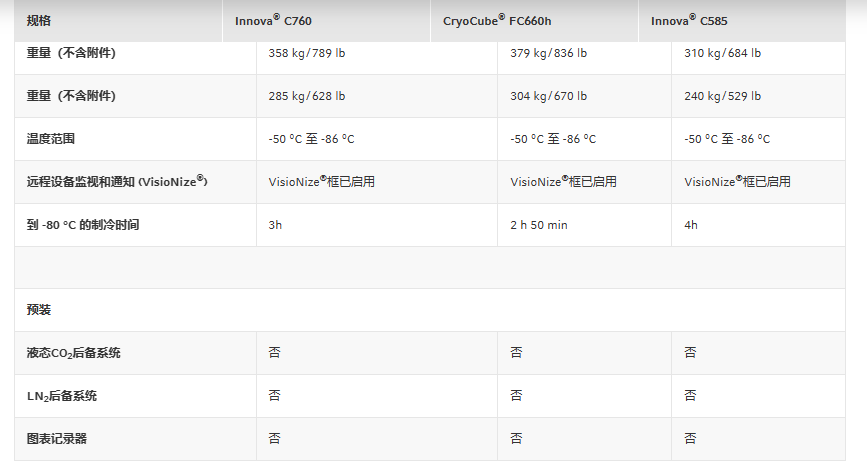Click the 规格 header cell
The image size is (867, 471).
click(x=38, y=20)
